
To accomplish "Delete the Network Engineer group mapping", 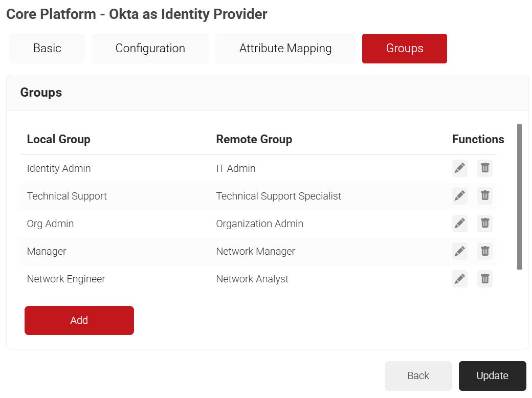I will (x=485, y=279).
